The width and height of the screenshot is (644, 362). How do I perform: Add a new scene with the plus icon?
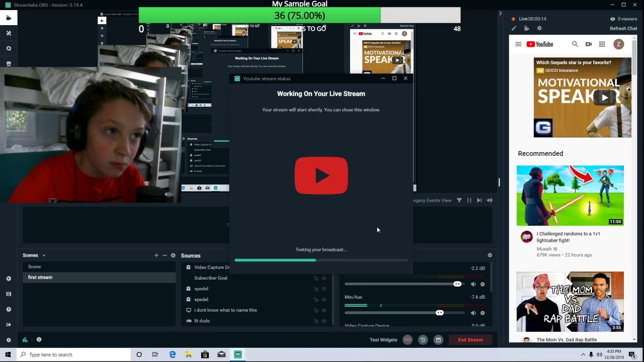pyautogui.click(x=156, y=255)
